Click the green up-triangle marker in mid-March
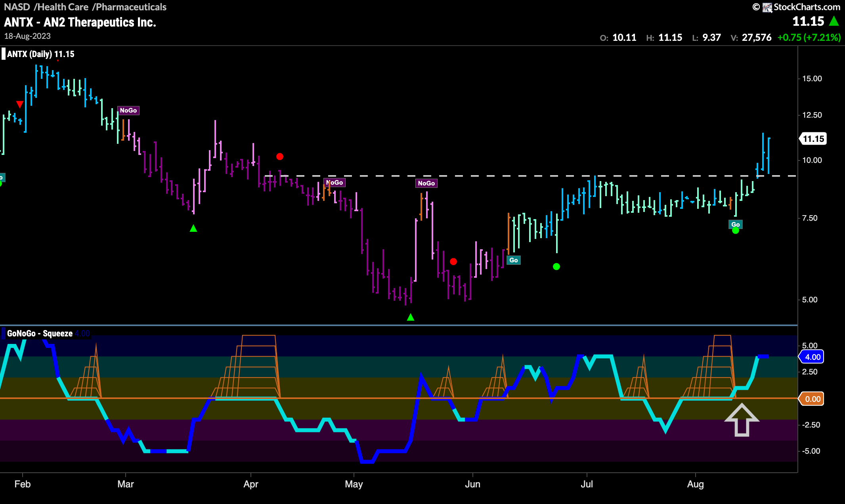The width and height of the screenshot is (845, 504). point(193,228)
